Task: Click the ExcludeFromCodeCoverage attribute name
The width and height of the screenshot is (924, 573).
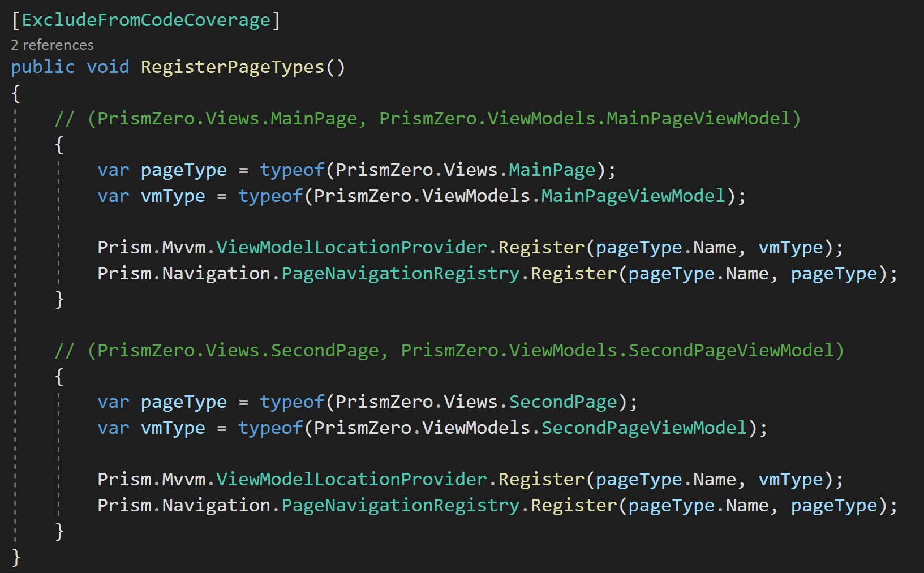Action: click(146, 20)
